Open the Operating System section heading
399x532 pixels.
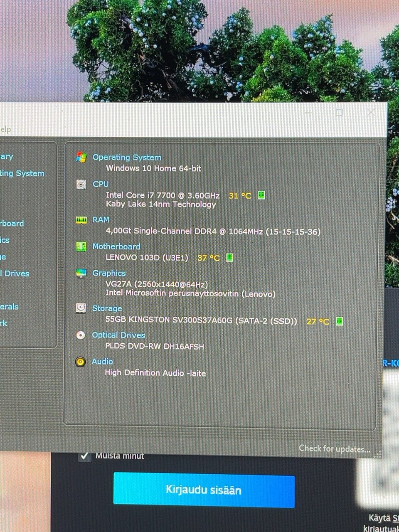(x=127, y=157)
